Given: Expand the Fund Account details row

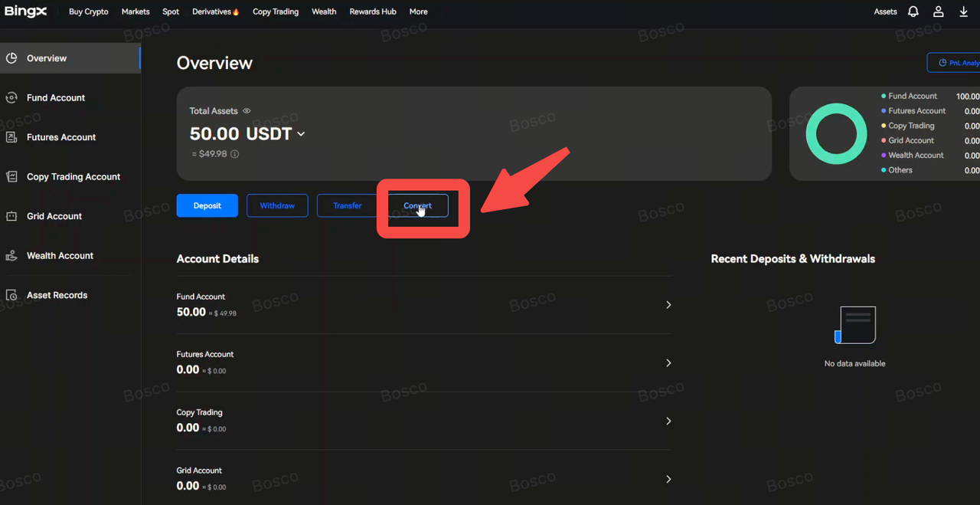Looking at the screenshot, I should click(x=668, y=305).
